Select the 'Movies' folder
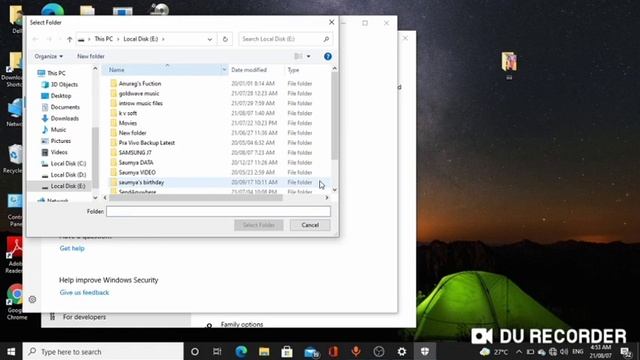The image size is (640, 360). [x=127, y=123]
